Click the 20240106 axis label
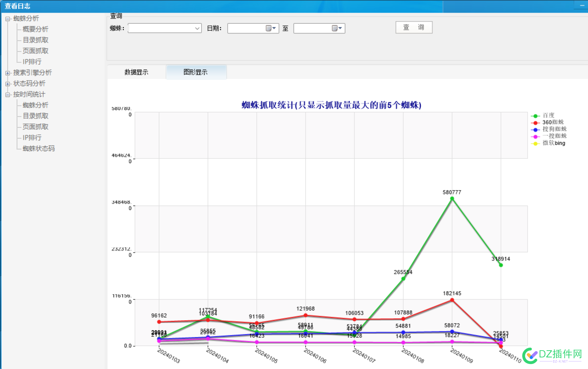The height and width of the screenshot is (369, 588). coord(315,356)
